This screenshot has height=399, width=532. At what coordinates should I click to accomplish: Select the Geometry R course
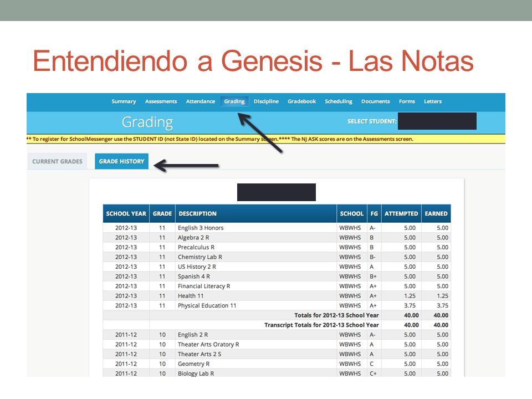277,364
